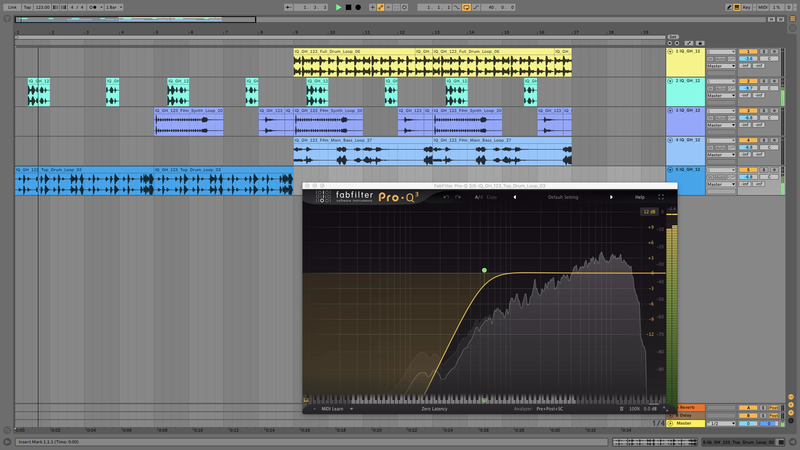
Task: Click the Previous Locator arrow
Action: tap(670, 43)
